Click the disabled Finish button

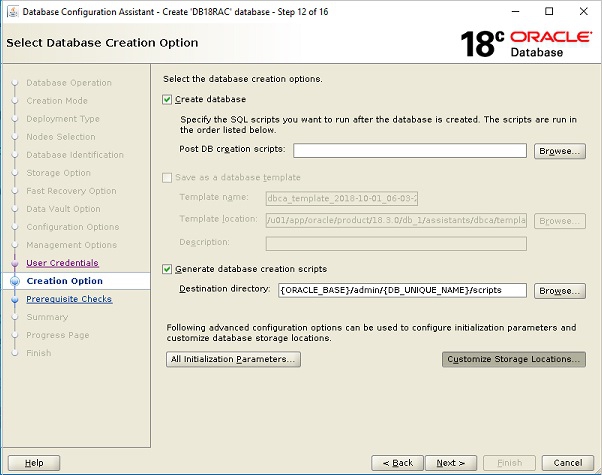[x=509, y=463]
